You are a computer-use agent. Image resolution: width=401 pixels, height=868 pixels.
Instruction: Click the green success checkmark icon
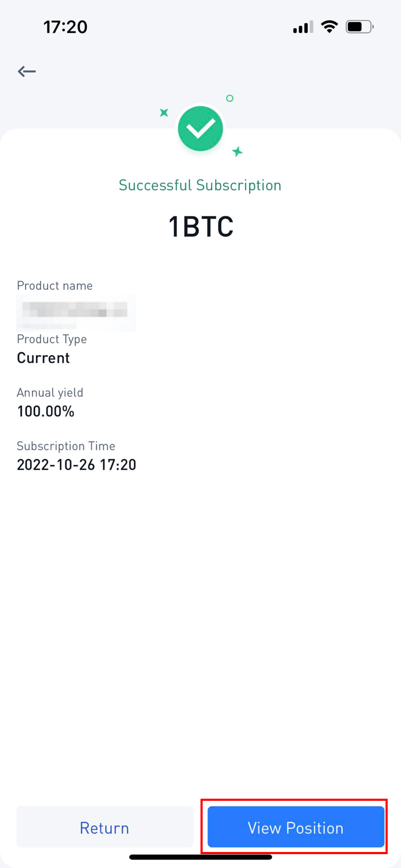click(200, 128)
